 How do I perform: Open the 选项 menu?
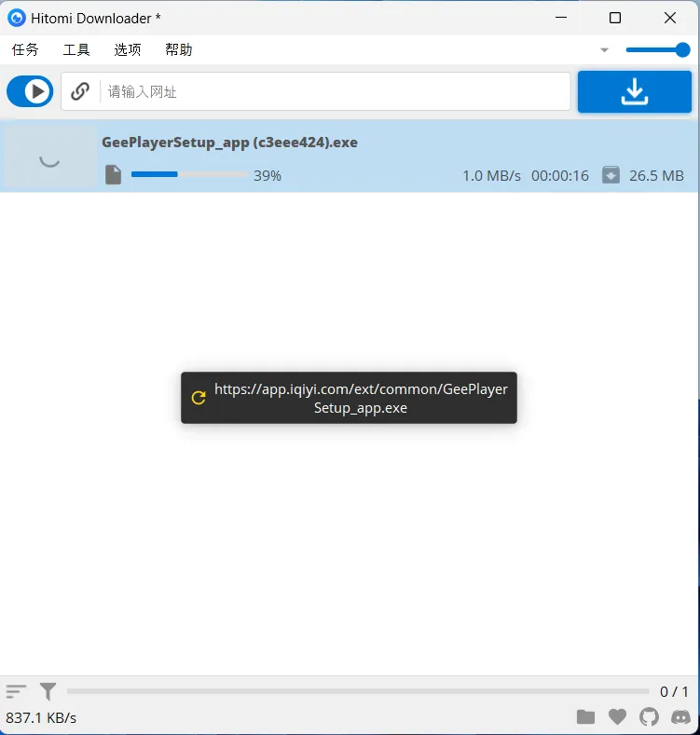pos(127,49)
